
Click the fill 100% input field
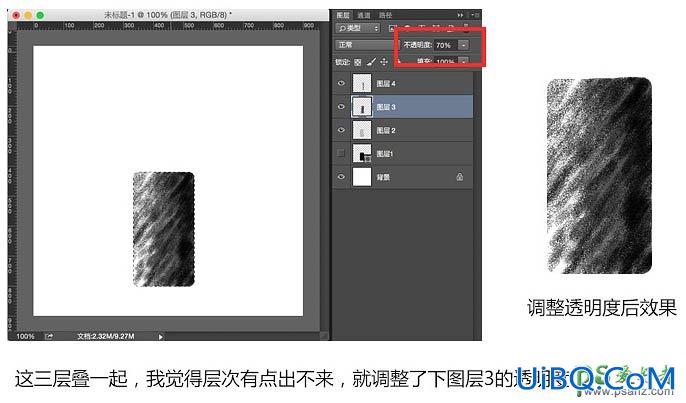[446, 62]
